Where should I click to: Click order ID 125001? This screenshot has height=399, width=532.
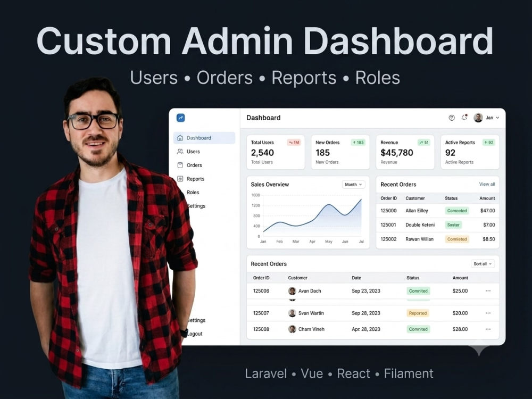(388, 225)
